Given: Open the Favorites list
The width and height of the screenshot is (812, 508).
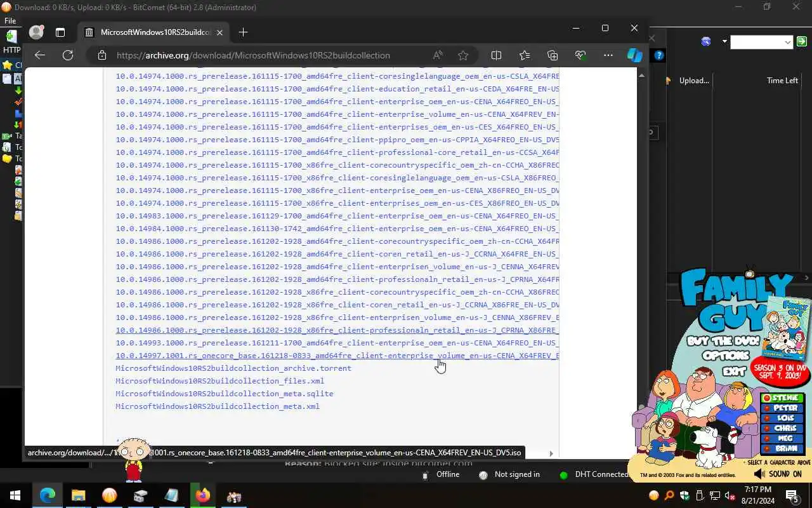Looking at the screenshot, I should [x=524, y=55].
